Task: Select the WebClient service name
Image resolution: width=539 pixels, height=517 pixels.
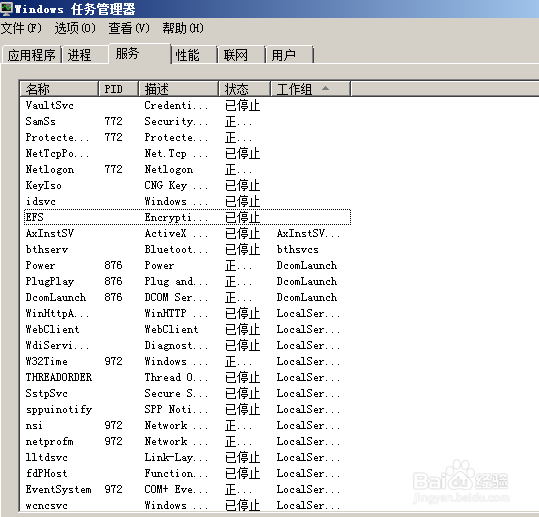Action: (x=53, y=329)
